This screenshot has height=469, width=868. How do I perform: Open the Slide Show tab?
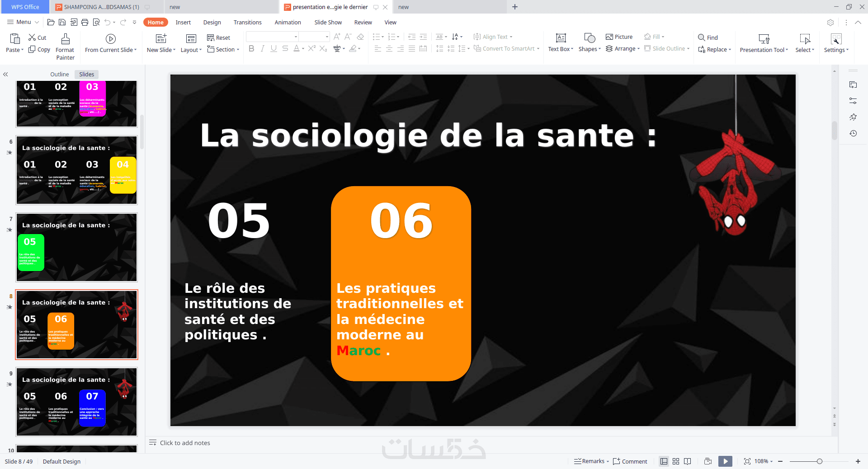pyautogui.click(x=328, y=22)
